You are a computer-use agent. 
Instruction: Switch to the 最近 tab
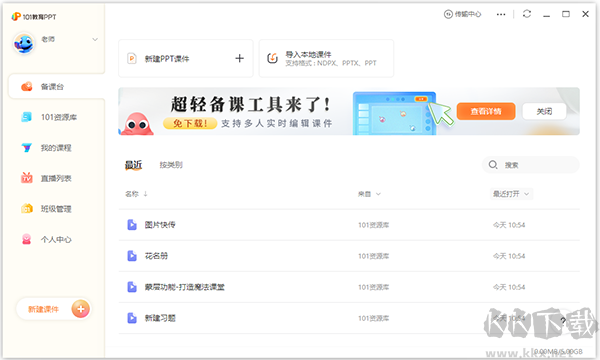(x=134, y=165)
